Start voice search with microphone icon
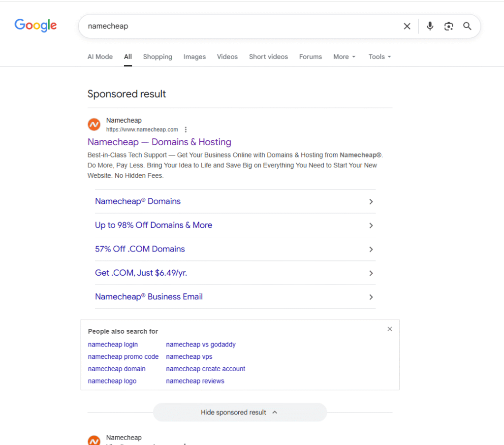 coord(430,26)
